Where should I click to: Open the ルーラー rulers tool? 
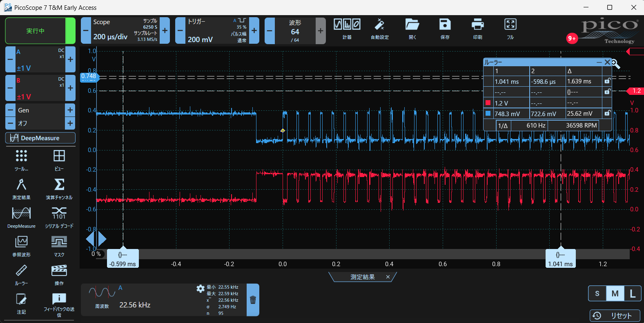coord(21,274)
